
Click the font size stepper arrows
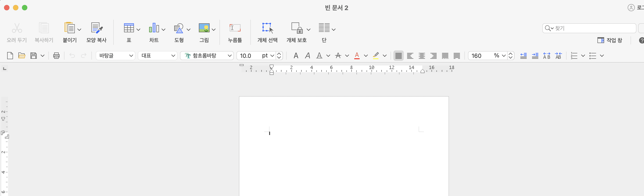(x=279, y=56)
